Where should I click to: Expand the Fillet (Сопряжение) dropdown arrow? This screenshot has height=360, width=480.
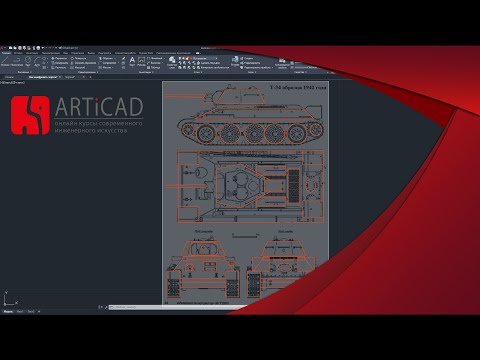[x=118, y=63]
